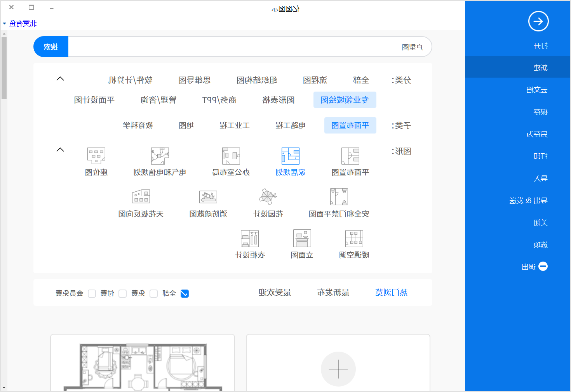Select the 软件/计算机 category
The height and width of the screenshot is (392, 571).
point(130,80)
